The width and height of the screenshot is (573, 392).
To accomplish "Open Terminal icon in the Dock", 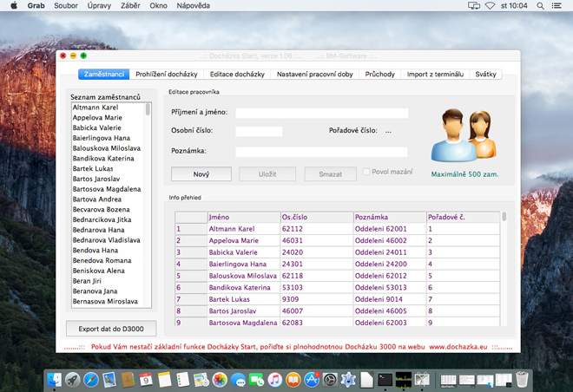I will 385,380.
